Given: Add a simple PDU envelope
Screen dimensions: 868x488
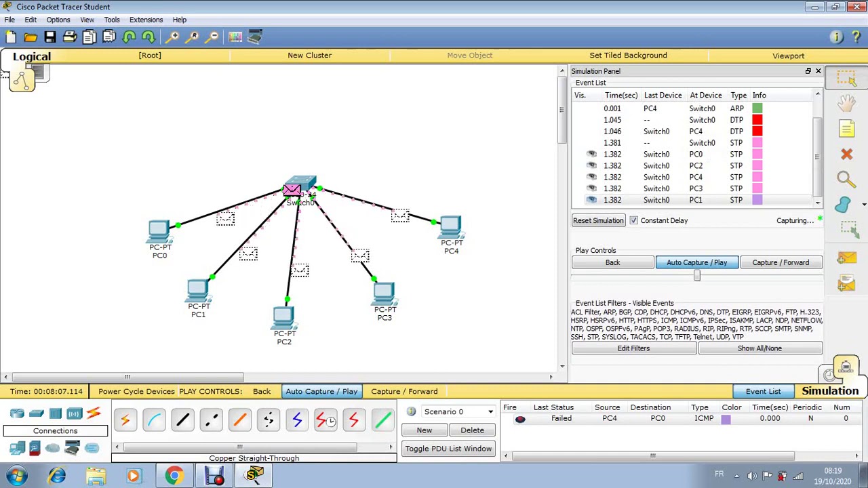Looking at the screenshot, I should [846, 258].
